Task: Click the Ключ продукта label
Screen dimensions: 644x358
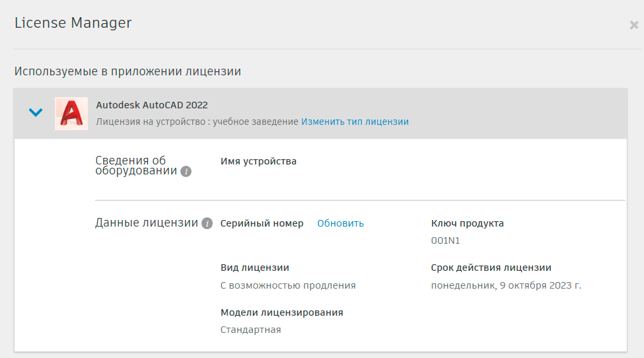Action: tap(468, 223)
